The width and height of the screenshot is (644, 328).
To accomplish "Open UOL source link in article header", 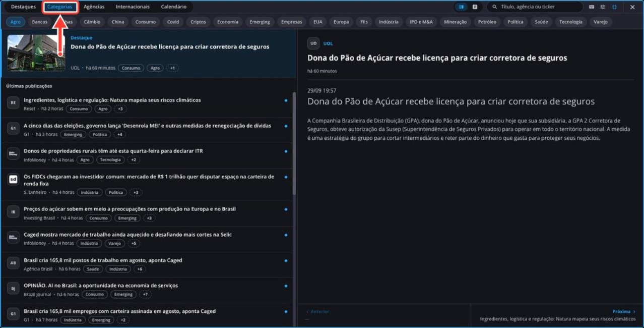I will (328, 43).
